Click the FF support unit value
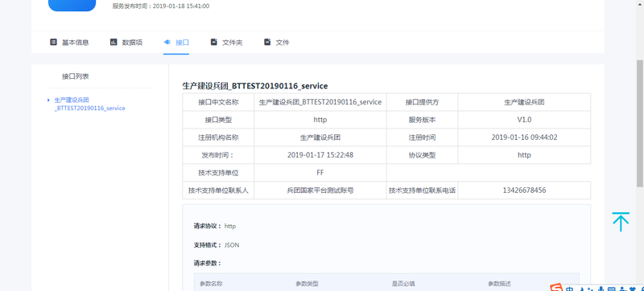Viewport: 644px width, 291px height. click(x=320, y=173)
